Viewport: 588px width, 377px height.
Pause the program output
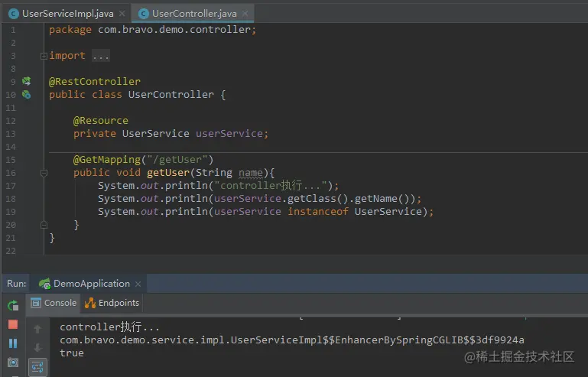pyautogui.click(x=13, y=343)
